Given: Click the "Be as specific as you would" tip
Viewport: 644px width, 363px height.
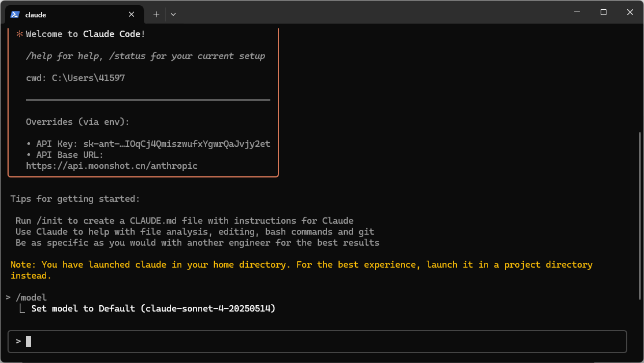Looking at the screenshot, I should coord(198,243).
